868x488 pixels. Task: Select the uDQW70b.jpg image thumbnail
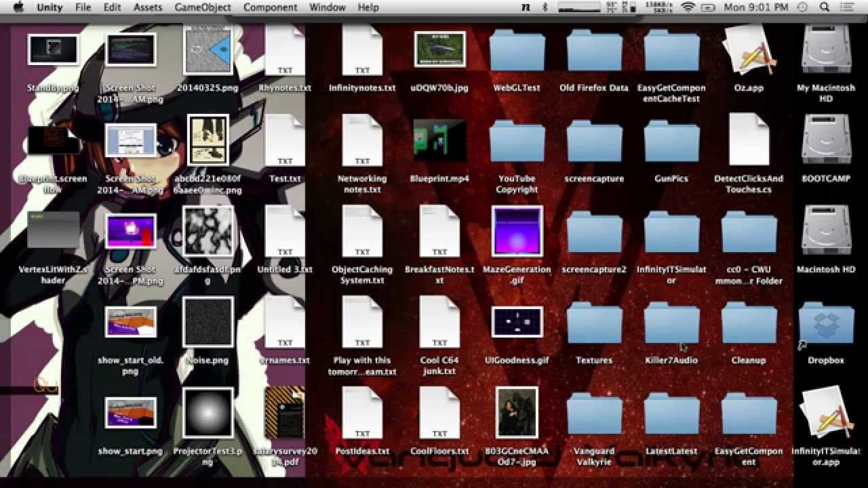[439, 49]
